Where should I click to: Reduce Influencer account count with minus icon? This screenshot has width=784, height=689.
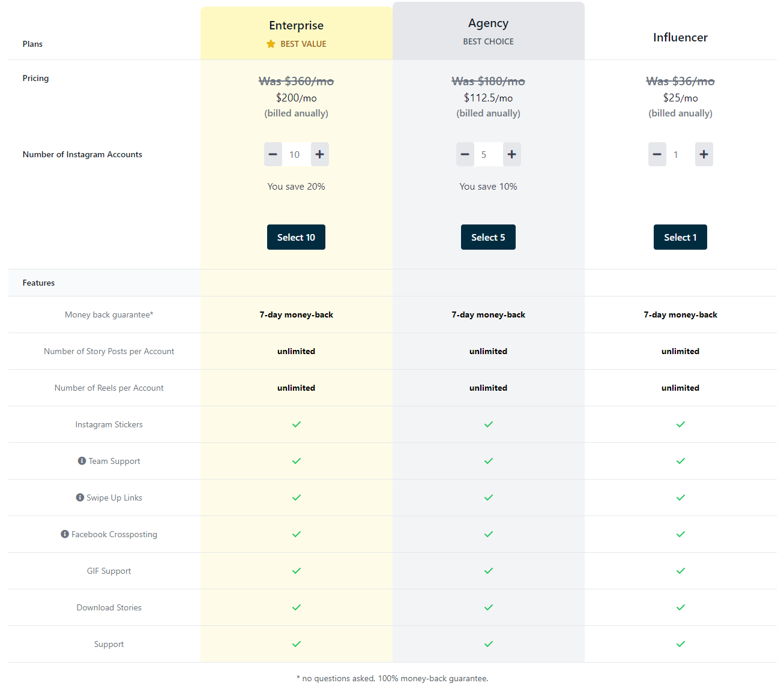point(657,154)
